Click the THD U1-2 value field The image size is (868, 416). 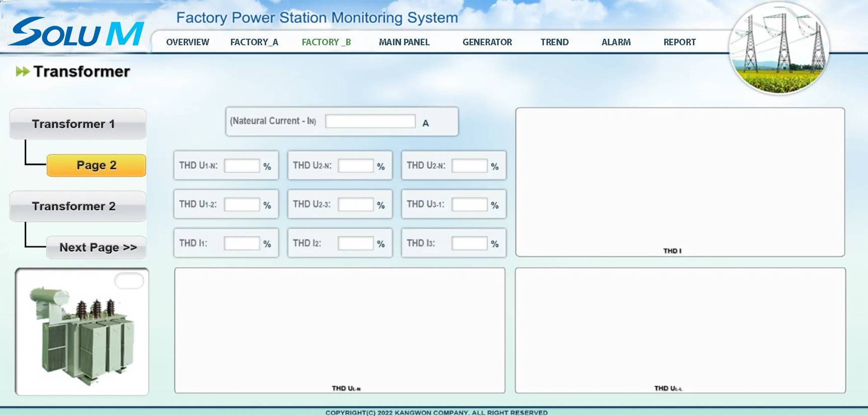pyautogui.click(x=242, y=205)
